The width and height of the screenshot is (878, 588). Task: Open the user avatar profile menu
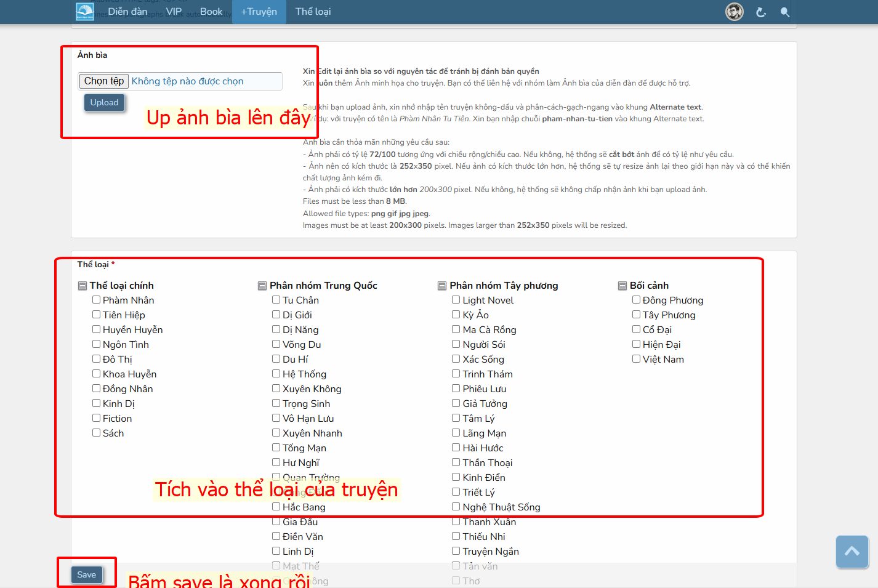coord(734,12)
